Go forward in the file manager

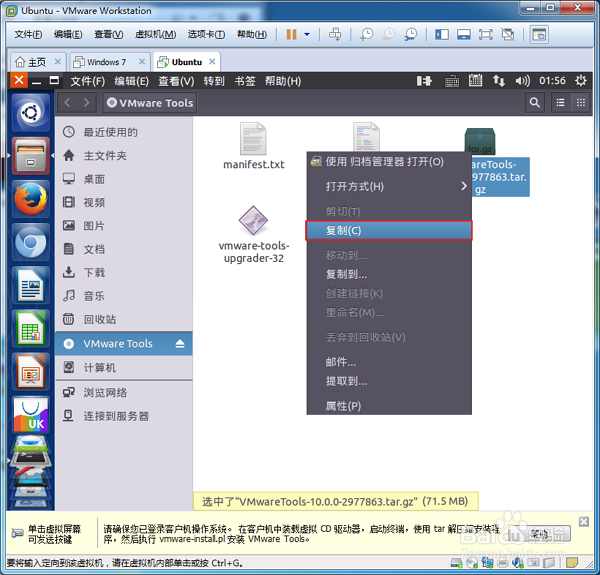click(86, 103)
